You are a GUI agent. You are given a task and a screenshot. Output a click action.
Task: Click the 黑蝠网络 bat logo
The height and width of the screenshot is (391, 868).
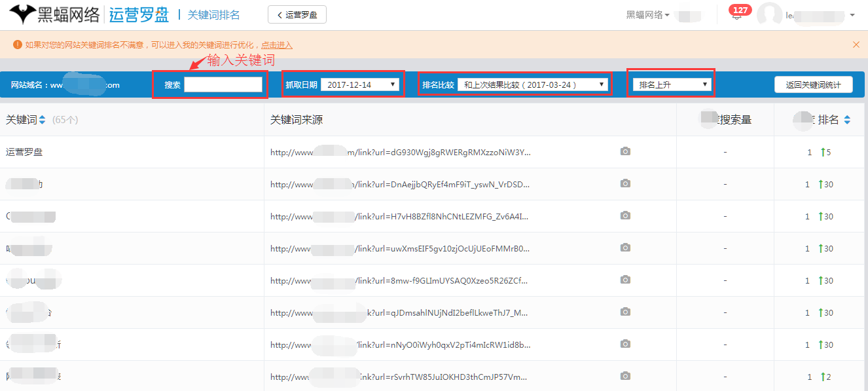click(23, 14)
